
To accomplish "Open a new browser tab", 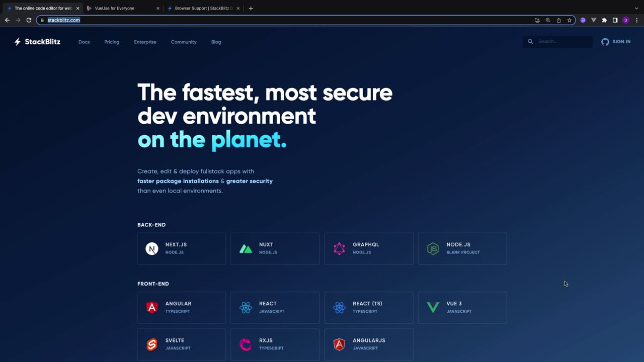I will (x=251, y=8).
